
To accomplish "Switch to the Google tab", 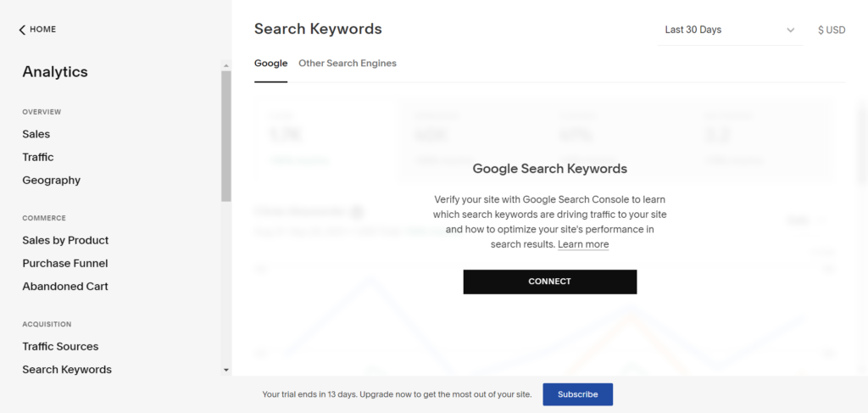I will coord(270,64).
